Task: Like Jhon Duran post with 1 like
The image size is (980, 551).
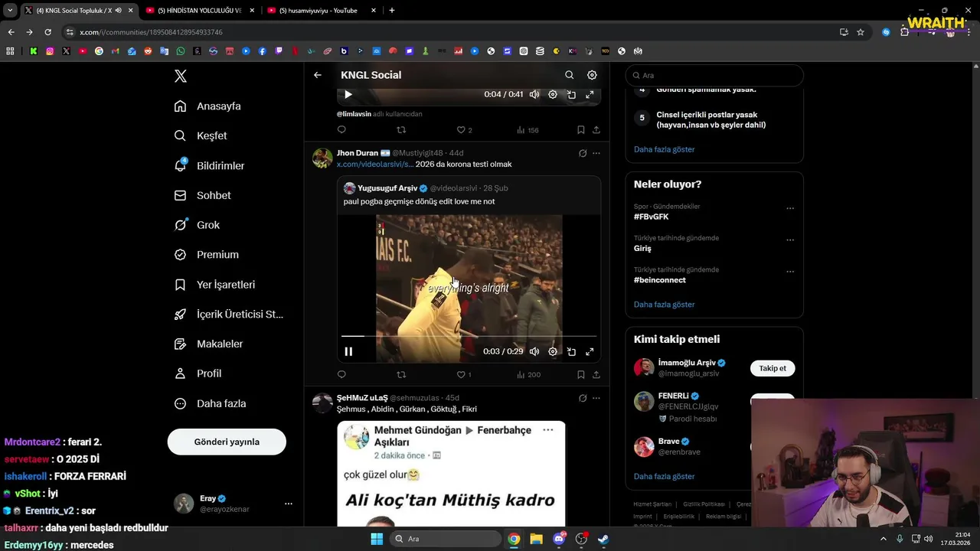Action: click(x=464, y=375)
